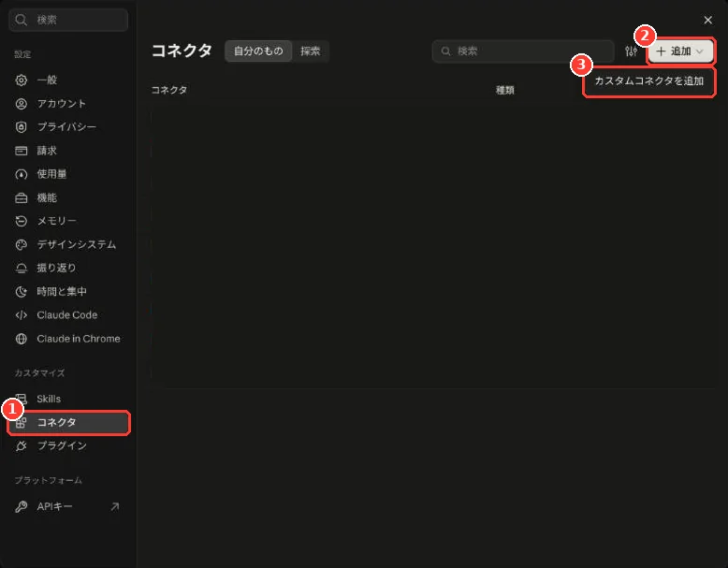Focus the sidebar 検索 field
The image size is (728, 568).
click(x=68, y=20)
